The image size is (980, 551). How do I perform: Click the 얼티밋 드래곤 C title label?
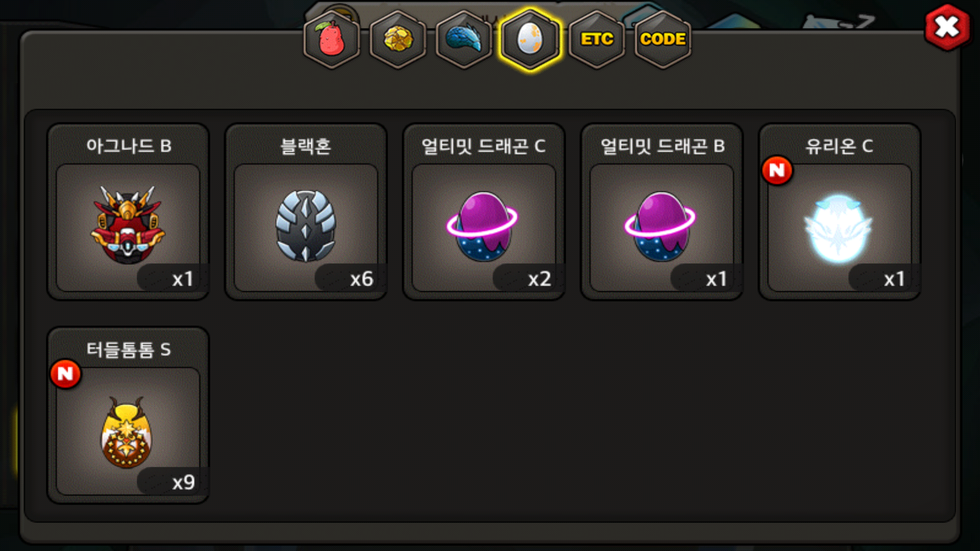tap(483, 146)
